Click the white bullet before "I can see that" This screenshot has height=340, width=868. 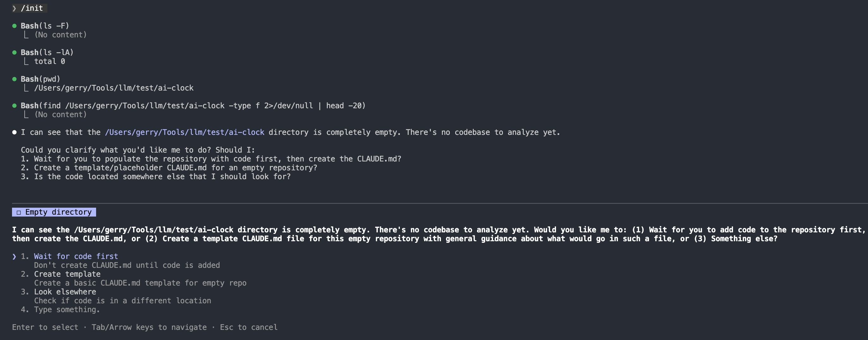pyautogui.click(x=15, y=132)
